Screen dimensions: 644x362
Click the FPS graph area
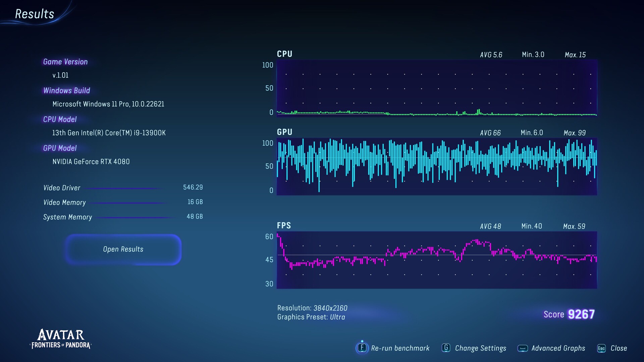(x=436, y=260)
